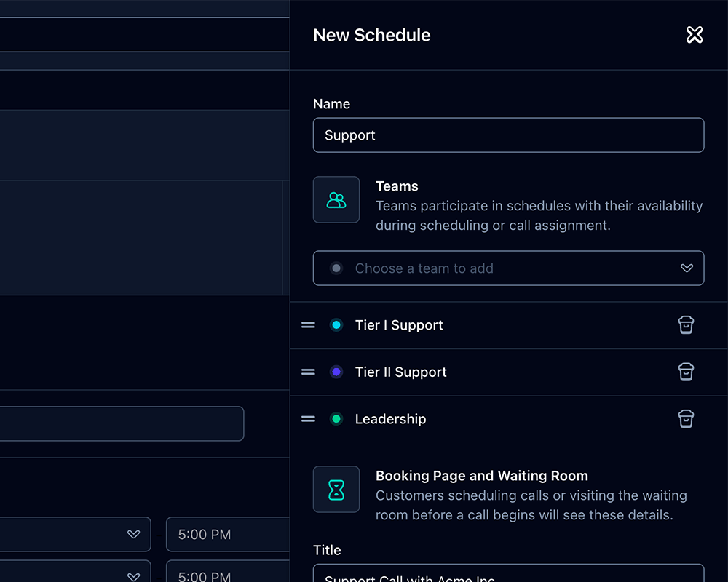Screen dimensions: 728x582
Task: Select the Tier I Support team row
Action: coord(509,325)
